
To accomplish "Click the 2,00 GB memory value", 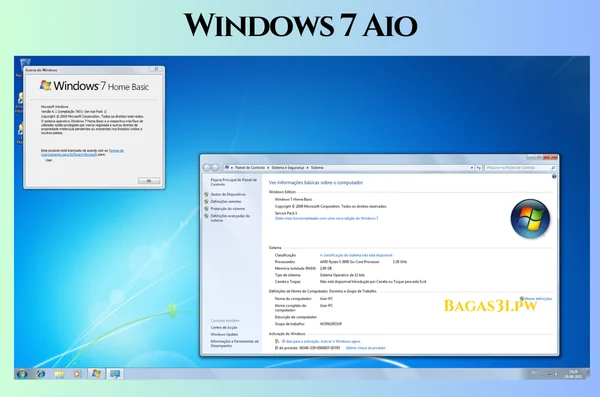I will click(x=326, y=268).
